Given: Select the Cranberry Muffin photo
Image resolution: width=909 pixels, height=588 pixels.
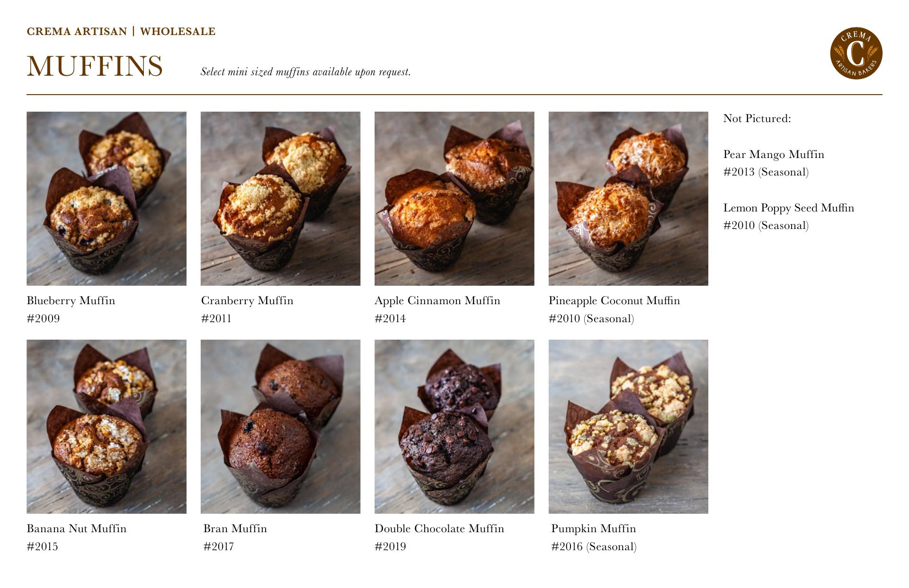Looking at the screenshot, I should point(280,199).
